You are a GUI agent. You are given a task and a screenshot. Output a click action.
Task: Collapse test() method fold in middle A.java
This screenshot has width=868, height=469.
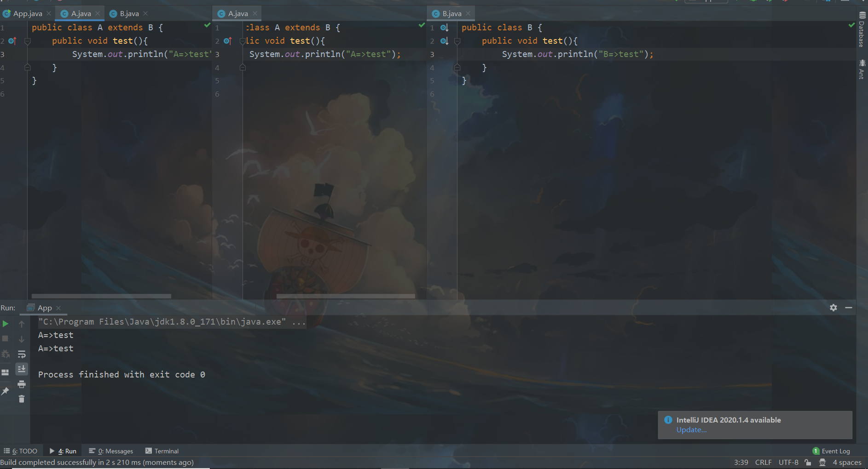tap(243, 41)
